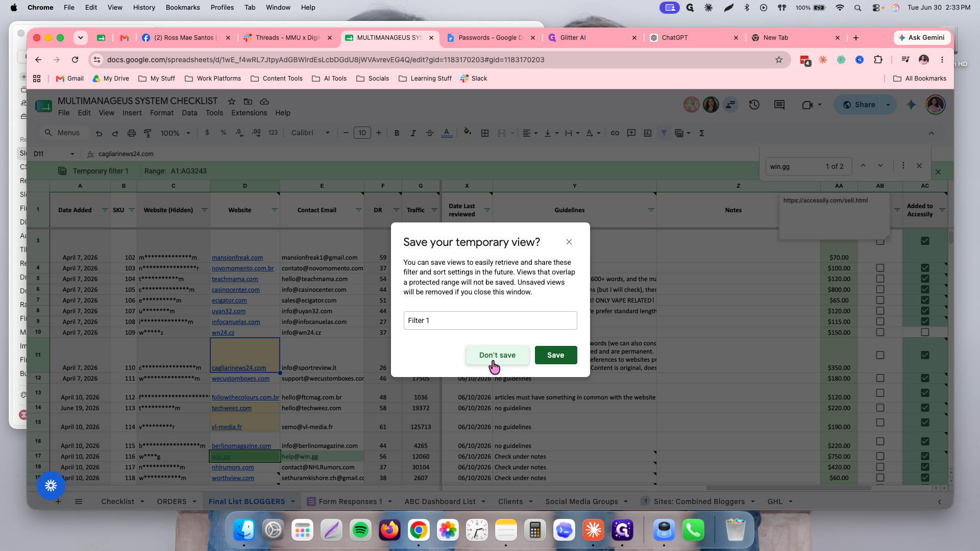This screenshot has width=980, height=551.
Task: Open the mansionfreak.com link
Action: coord(237,258)
